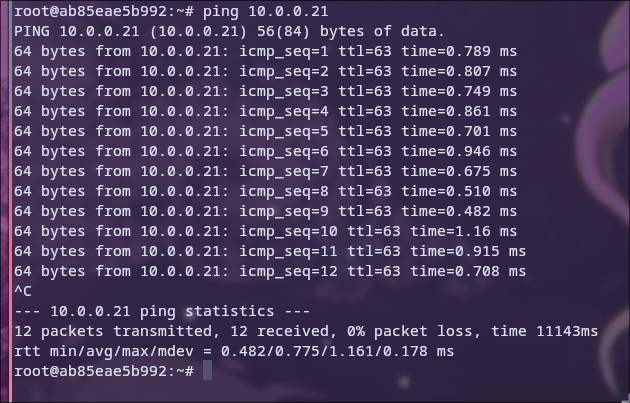This screenshot has width=630, height=403.
Task: Click the icmp_seq=7 reply line
Action: (x=266, y=171)
